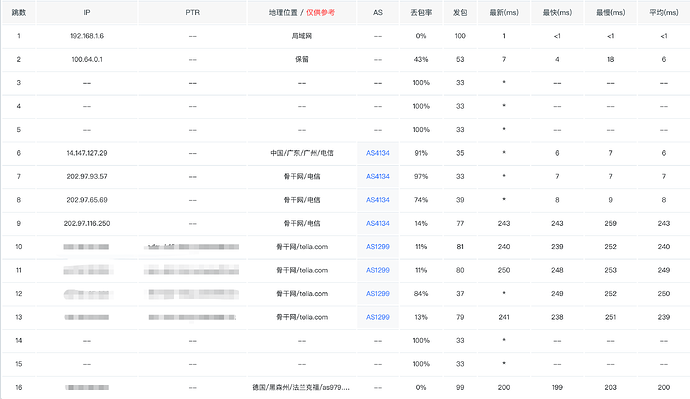690x399 pixels.
Task: Click the 平均(ms) column header
Action: pos(664,12)
